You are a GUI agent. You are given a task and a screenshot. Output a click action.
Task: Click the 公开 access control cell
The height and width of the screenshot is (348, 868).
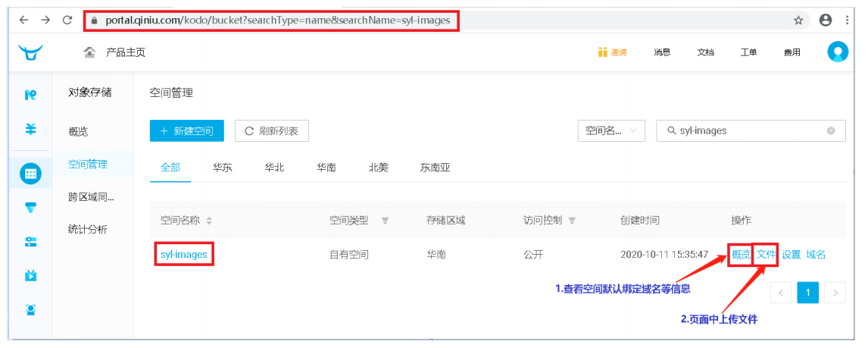(533, 255)
